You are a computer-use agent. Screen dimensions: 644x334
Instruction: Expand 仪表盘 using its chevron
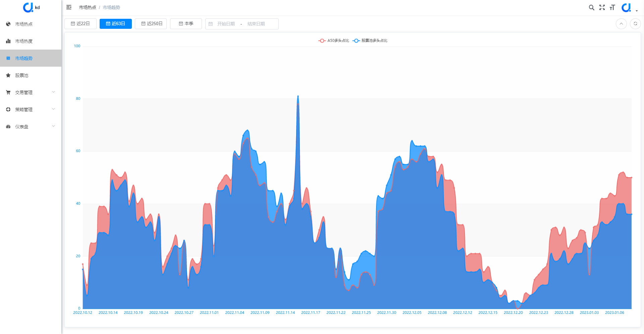(53, 126)
